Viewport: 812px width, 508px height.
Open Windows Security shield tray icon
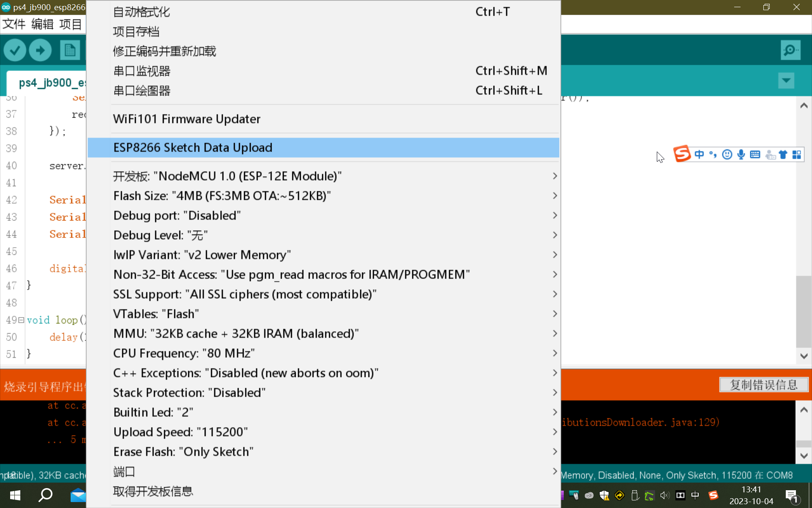click(604, 495)
